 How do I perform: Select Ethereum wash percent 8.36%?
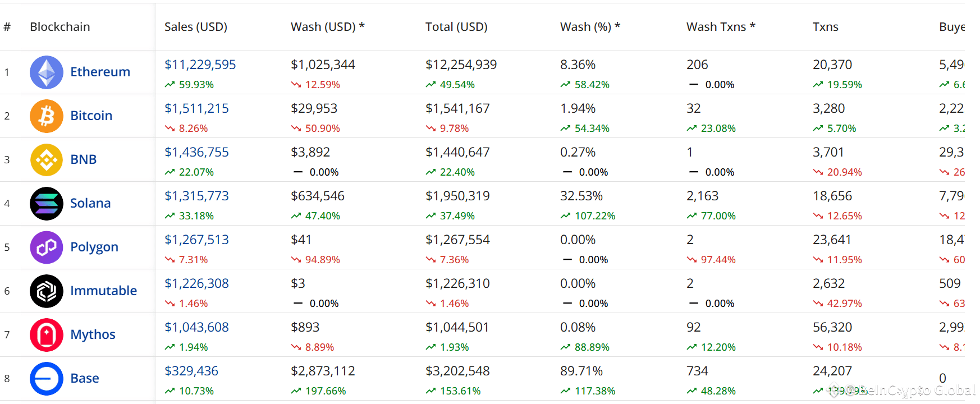click(578, 65)
